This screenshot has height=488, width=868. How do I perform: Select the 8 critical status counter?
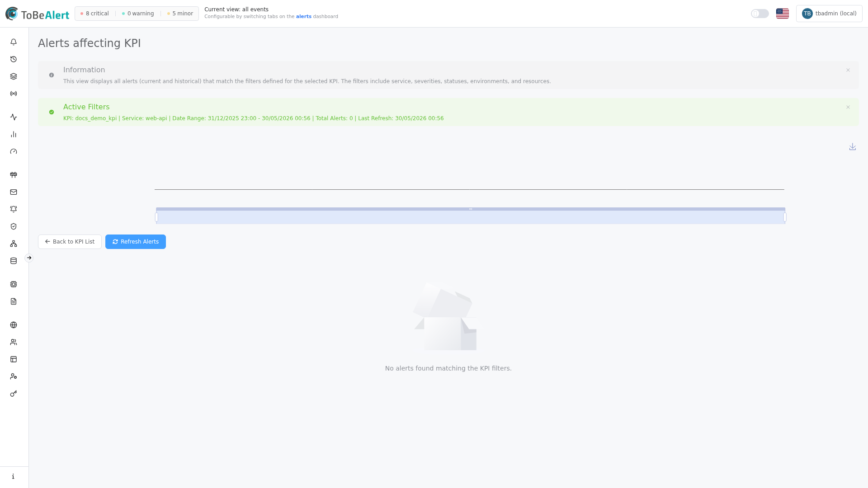94,14
